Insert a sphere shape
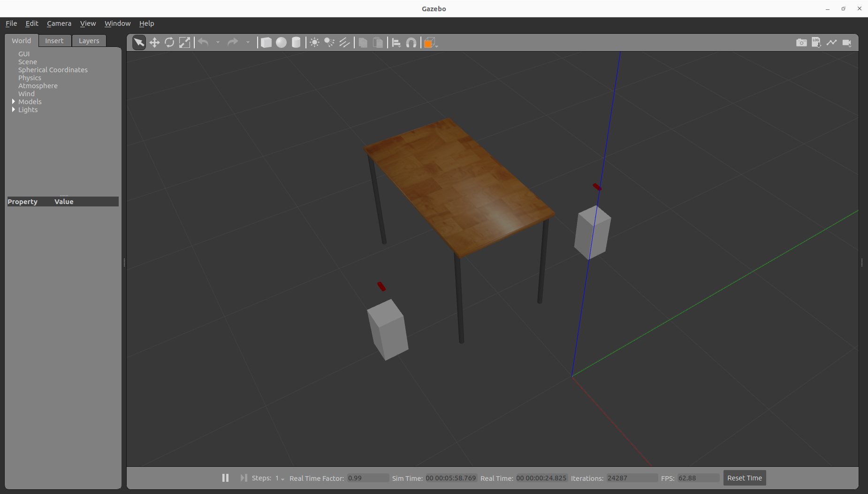 click(x=281, y=43)
